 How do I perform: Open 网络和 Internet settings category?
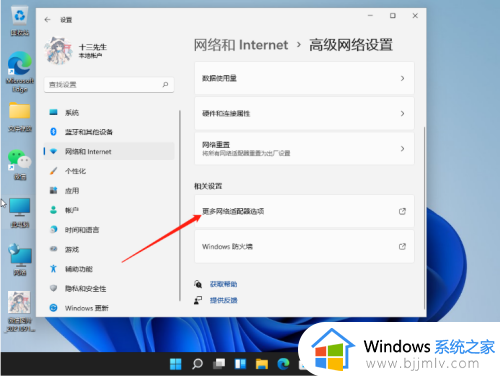[x=109, y=151]
